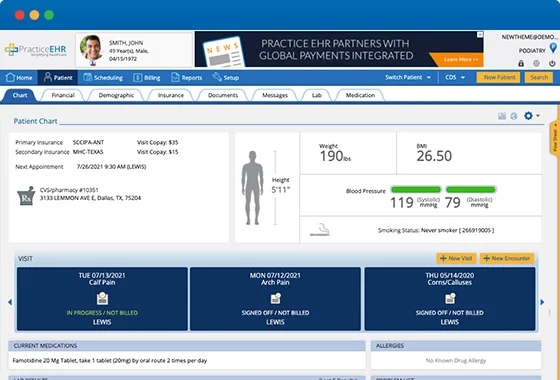Click the gray circular icon beside the padlock
The width and height of the screenshot is (560, 380).
536,64
